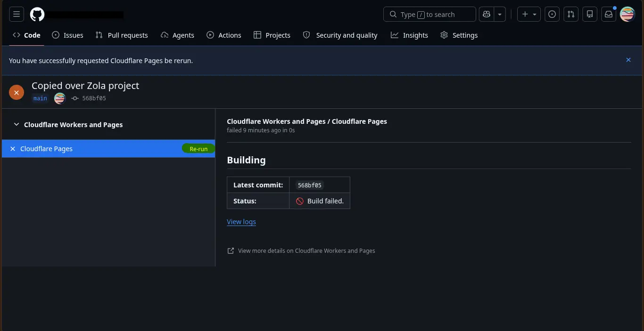Open the create new plus menu
This screenshot has width=644, height=331.
point(528,15)
